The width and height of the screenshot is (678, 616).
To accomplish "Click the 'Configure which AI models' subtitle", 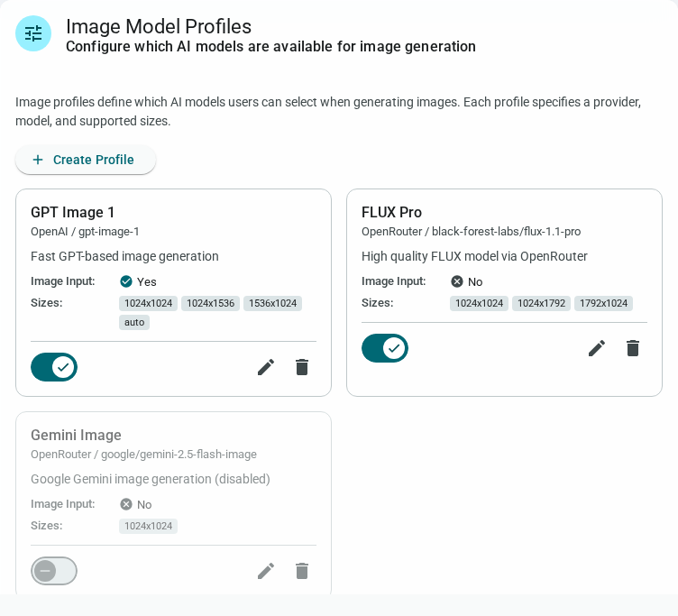I will point(270,46).
